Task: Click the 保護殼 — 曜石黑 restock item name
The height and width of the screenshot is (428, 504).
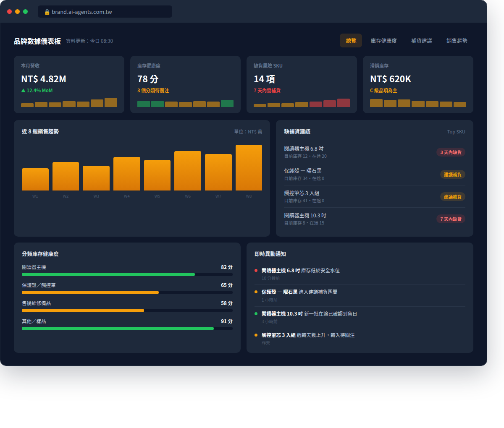Action: (x=303, y=171)
